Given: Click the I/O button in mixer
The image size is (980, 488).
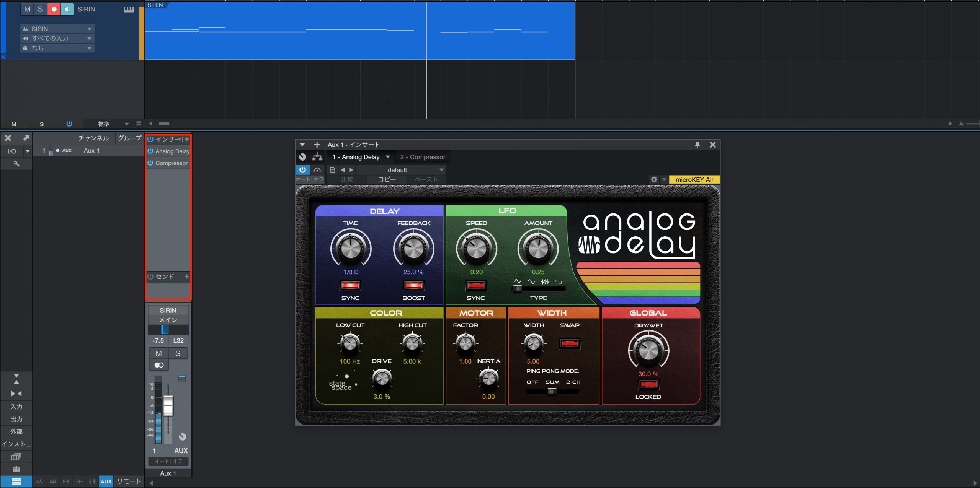Looking at the screenshot, I should coord(11,151).
